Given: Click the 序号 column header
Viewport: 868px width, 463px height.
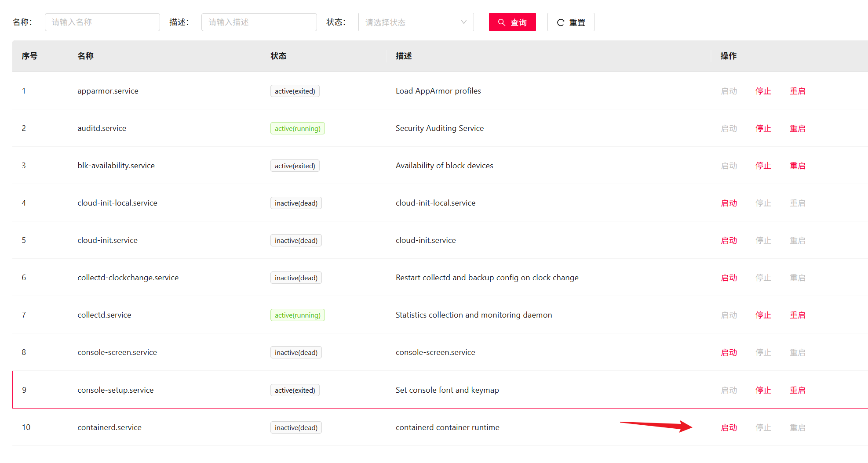Looking at the screenshot, I should pos(29,56).
